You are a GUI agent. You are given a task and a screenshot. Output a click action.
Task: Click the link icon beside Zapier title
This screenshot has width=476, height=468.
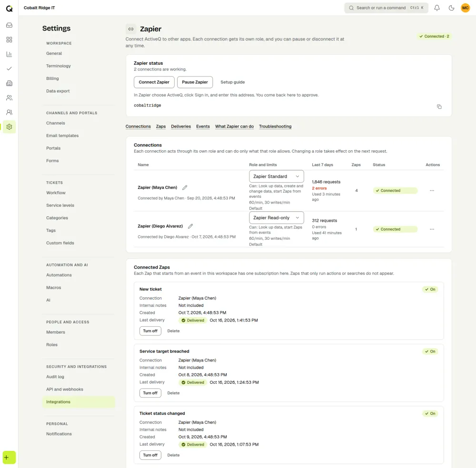click(x=131, y=29)
